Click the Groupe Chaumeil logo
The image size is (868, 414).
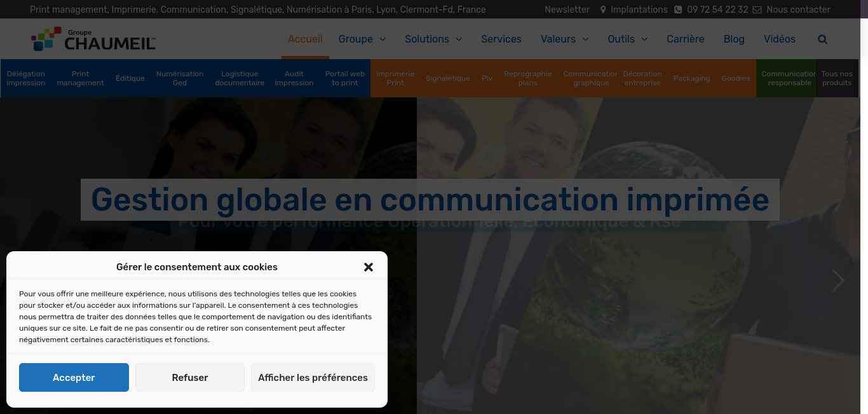(93, 39)
